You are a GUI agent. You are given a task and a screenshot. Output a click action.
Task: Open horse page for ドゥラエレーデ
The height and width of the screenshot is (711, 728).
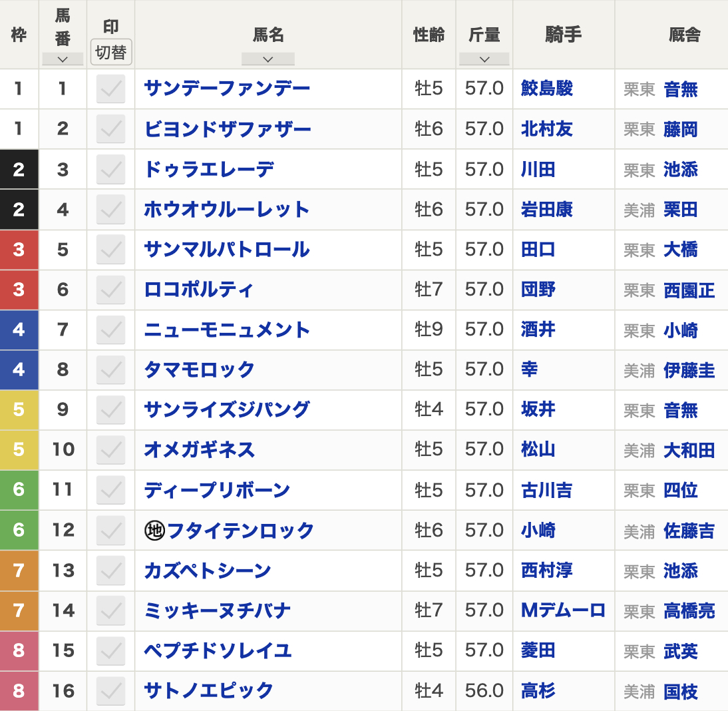(209, 169)
